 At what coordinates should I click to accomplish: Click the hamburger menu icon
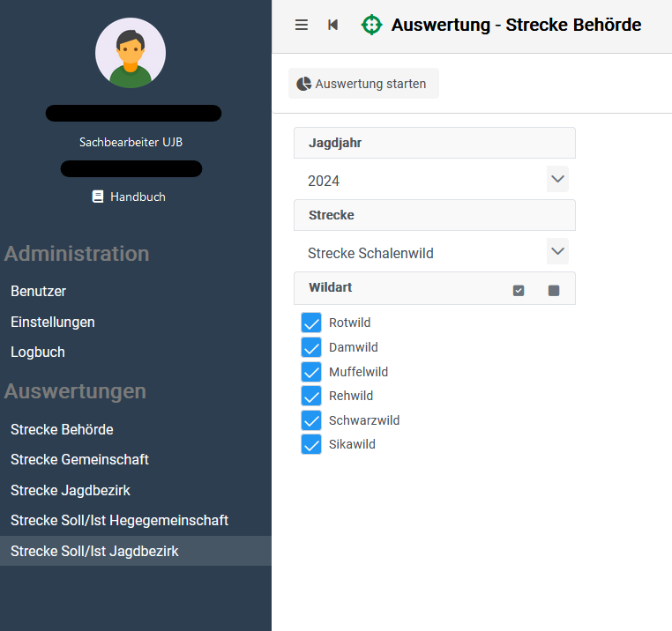[x=302, y=25]
